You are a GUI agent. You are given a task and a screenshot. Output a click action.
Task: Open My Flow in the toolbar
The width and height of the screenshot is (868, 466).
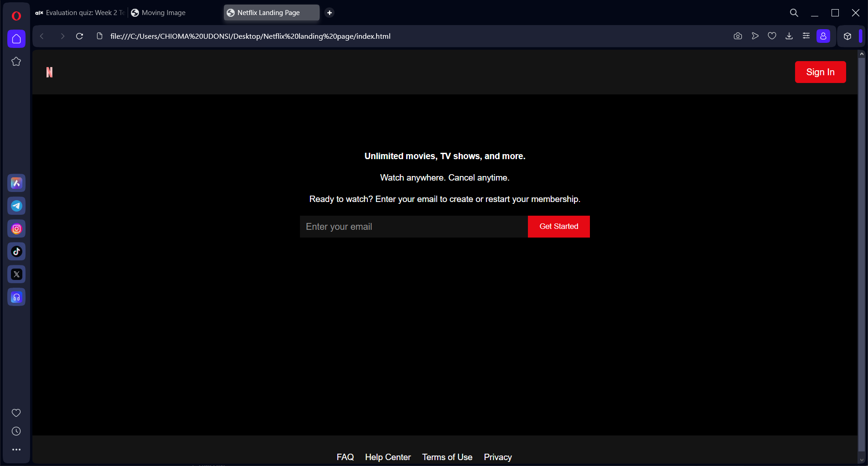click(755, 36)
